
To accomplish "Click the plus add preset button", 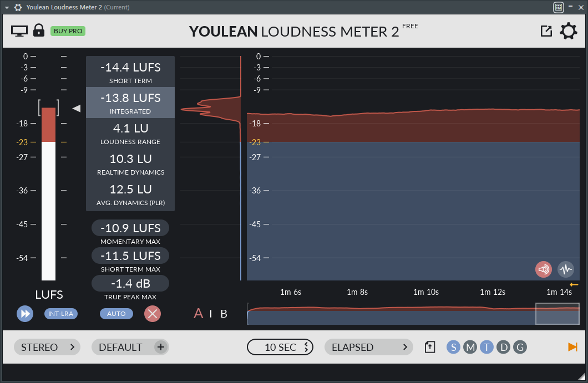I will 161,347.
